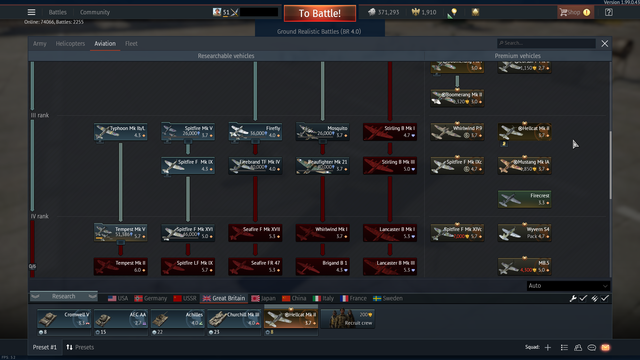The height and width of the screenshot is (360, 640).
Task: Select the Stirling B Mk I bomber
Action: [x=390, y=132]
